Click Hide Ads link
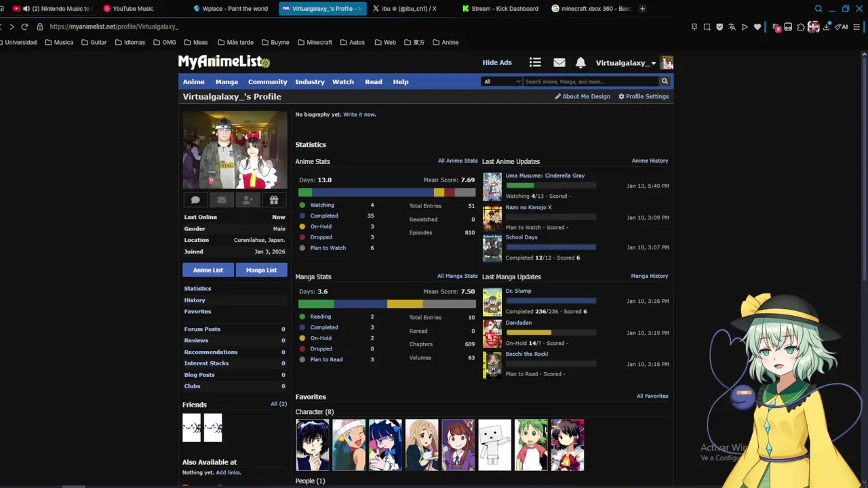 pyautogui.click(x=497, y=62)
